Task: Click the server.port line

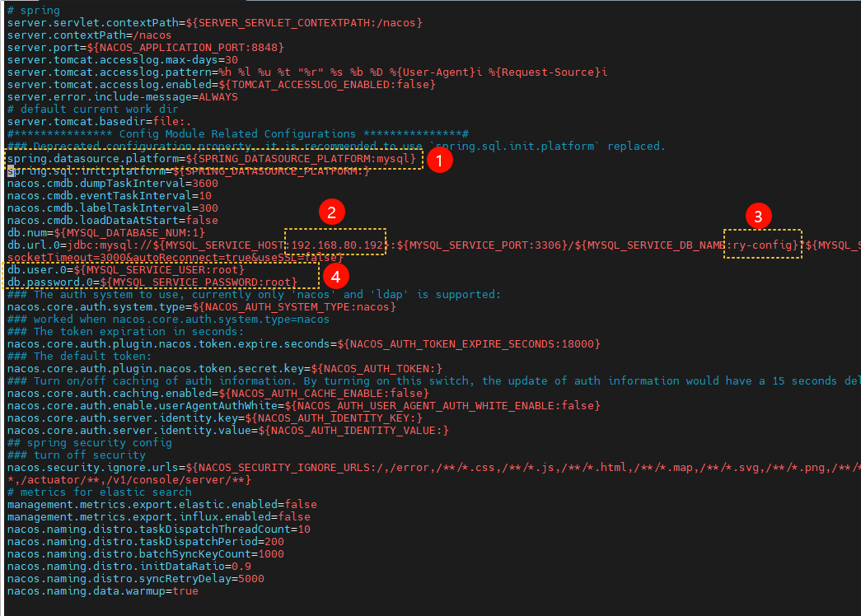Action: [x=146, y=47]
